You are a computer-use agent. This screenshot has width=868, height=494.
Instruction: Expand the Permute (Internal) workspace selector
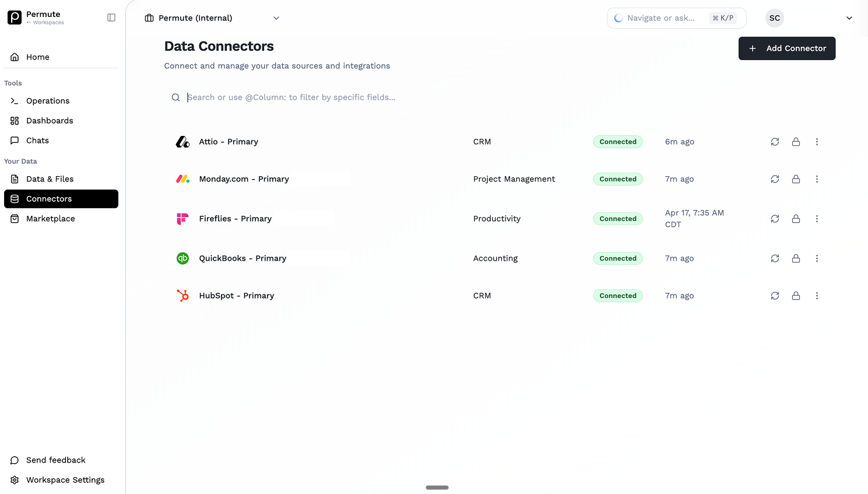(276, 17)
